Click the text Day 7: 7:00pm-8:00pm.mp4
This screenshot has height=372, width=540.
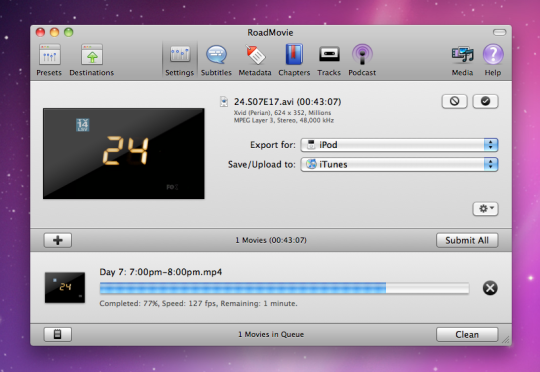(161, 272)
